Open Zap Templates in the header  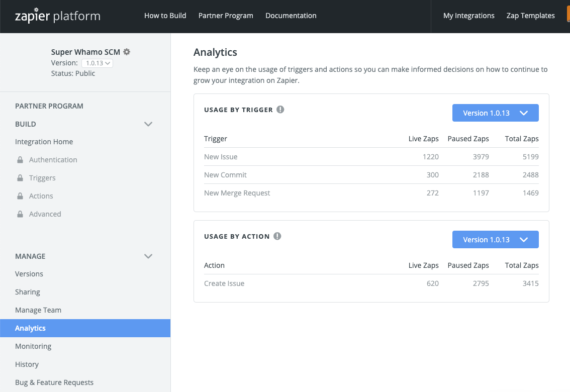pos(530,16)
